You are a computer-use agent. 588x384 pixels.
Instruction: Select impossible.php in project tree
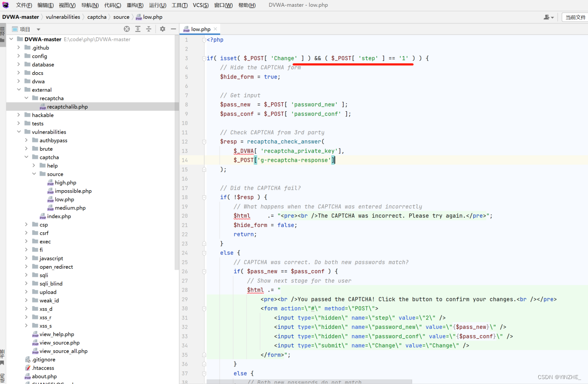pyautogui.click(x=73, y=191)
